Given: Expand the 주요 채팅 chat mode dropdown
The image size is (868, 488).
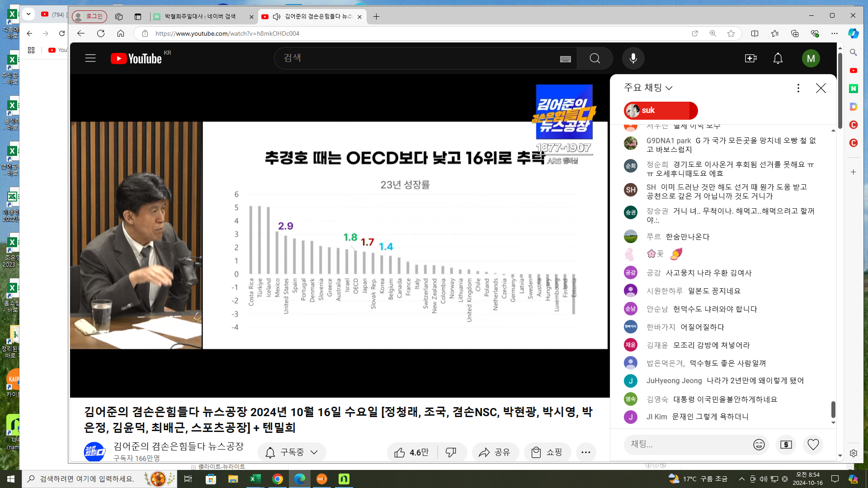Looking at the screenshot, I should click(x=648, y=88).
